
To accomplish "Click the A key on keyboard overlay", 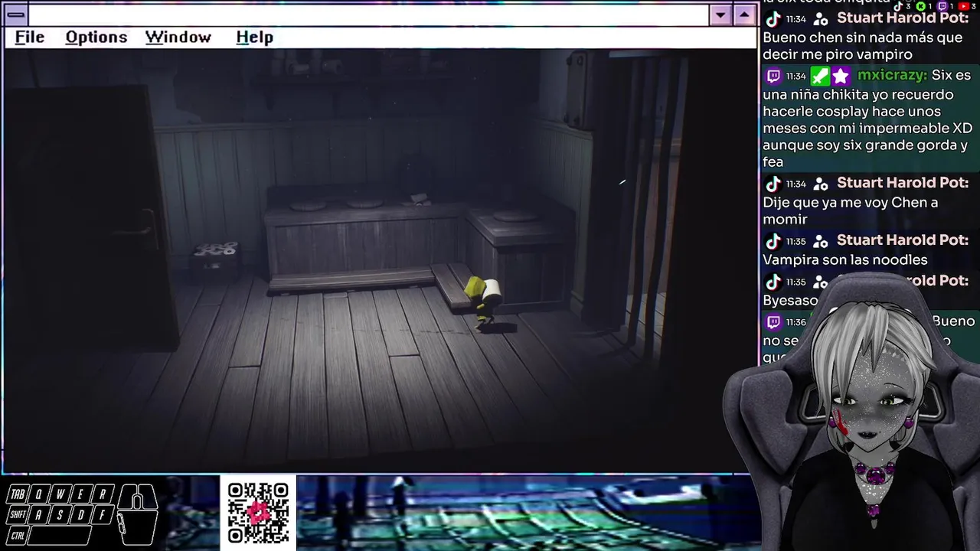I will pyautogui.click(x=39, y=514).
